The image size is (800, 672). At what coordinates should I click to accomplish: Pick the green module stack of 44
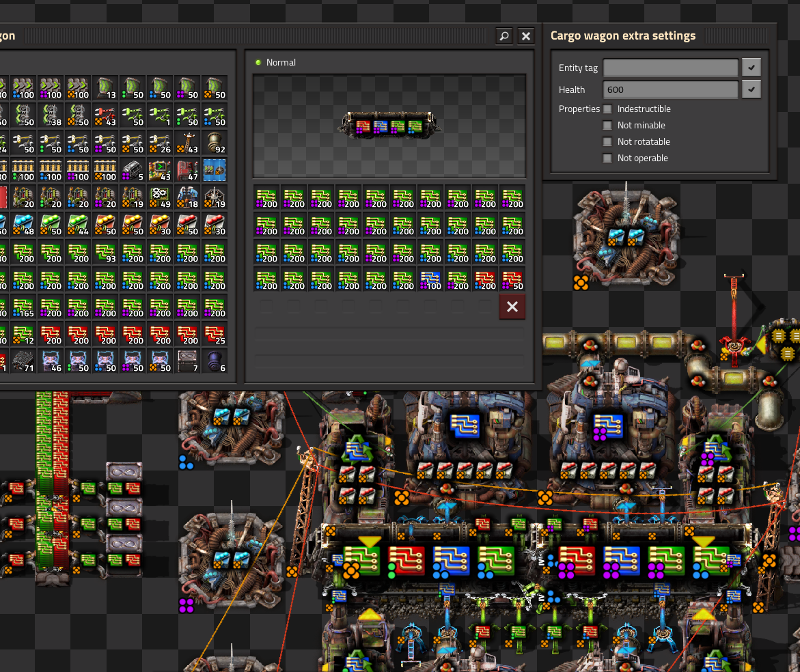78,225
